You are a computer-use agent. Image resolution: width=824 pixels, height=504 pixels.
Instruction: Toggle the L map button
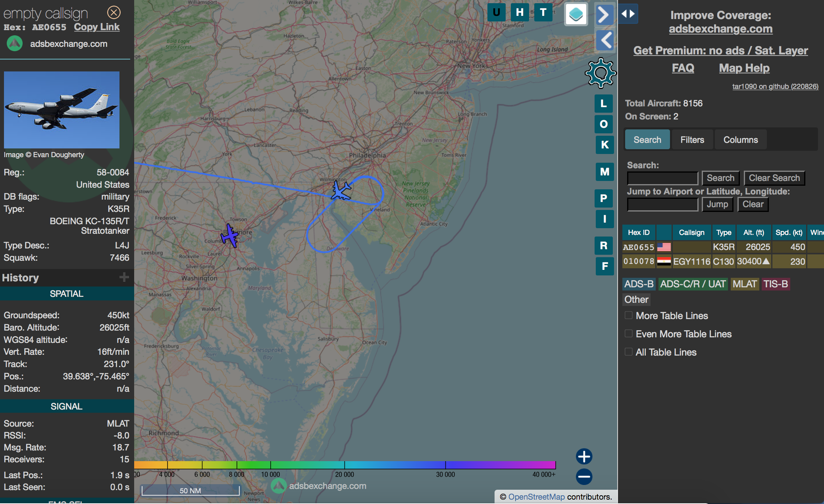pos(604,104)
